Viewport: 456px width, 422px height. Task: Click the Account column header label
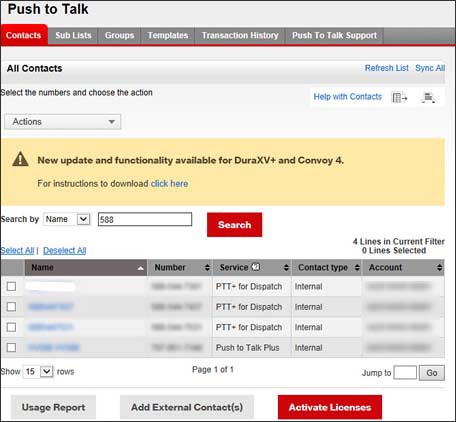[385, 267]
